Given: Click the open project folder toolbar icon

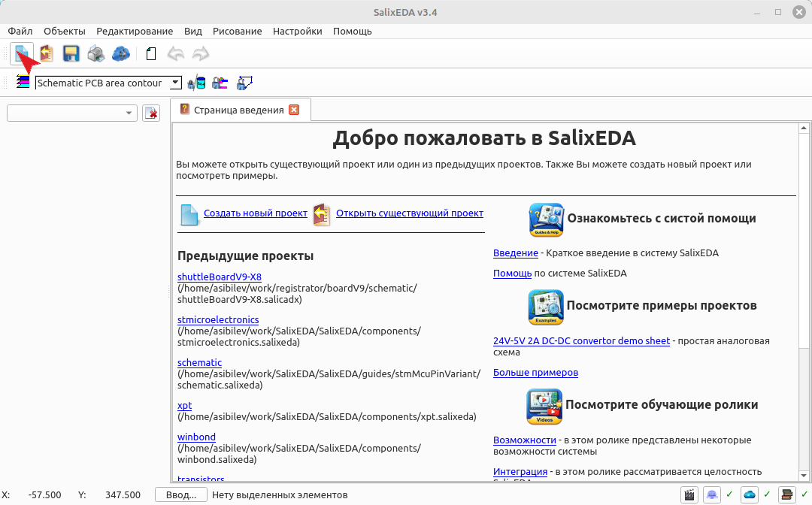Looking at the screenshot, I should click(x=47, y=53).
